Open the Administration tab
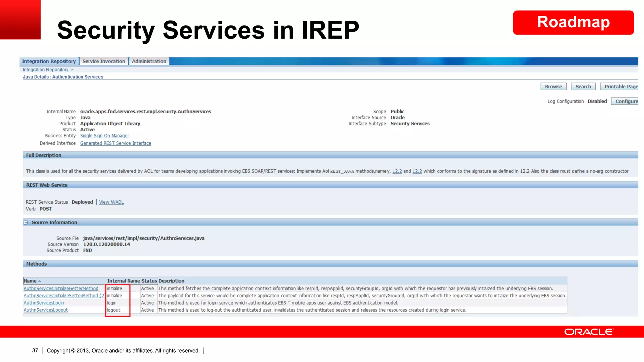The width and height of the screenshot is (644, 362). coord(149,61)
